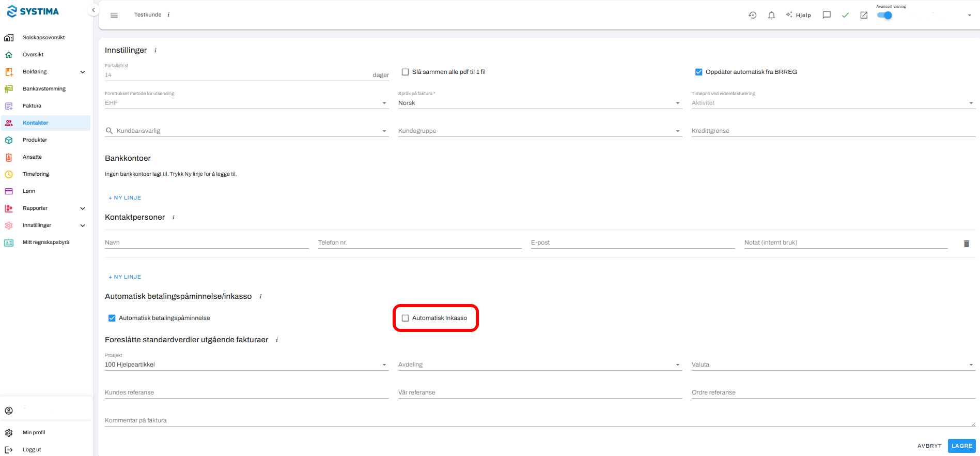Delete contact person row with trash icon
The height and width of the screenshot is (456, 980).
[967, 244]
